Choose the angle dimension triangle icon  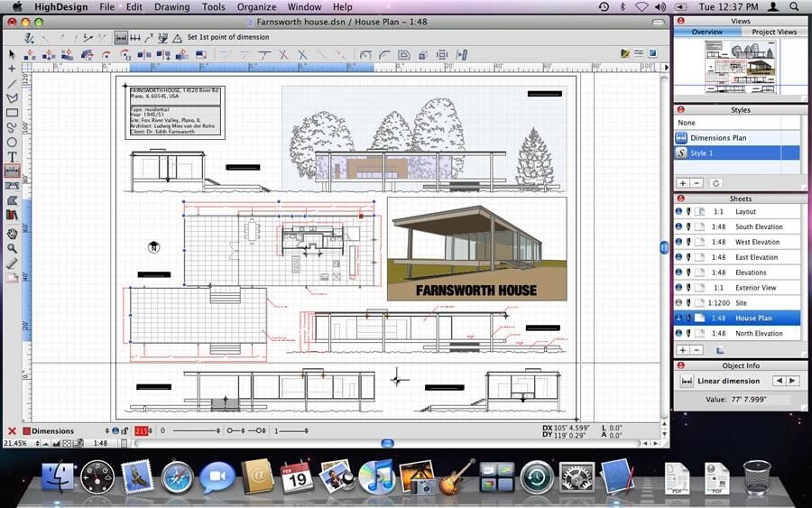[x=177, y=38]
